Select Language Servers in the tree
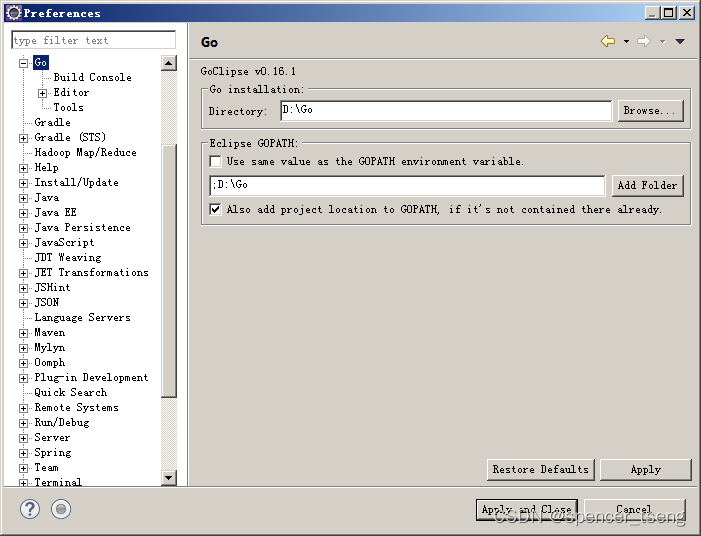The height and width of the screenshot is (536, 701). tap(82, 317)
